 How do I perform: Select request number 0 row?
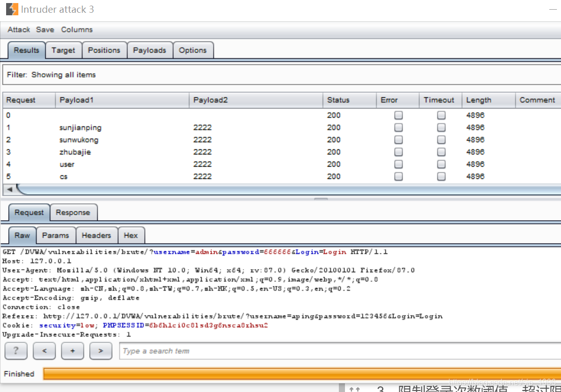coord(282,115)
